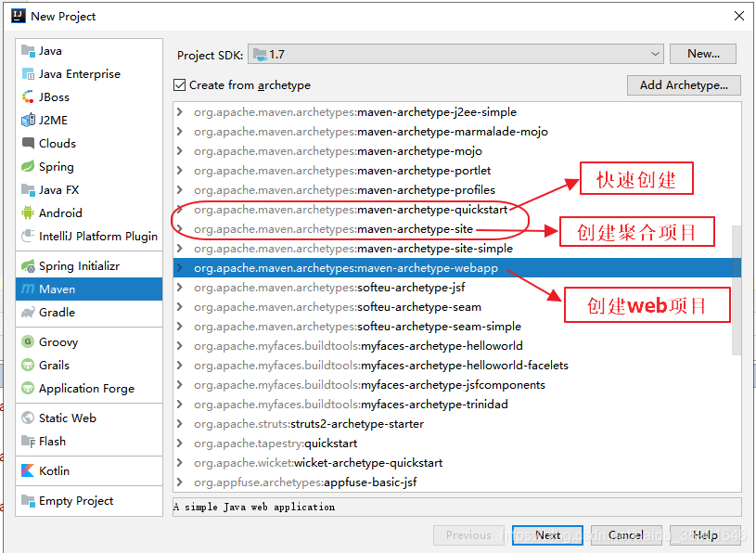Click 'A simple Java web application' description

pyautogui.click(x=254, y=507)
